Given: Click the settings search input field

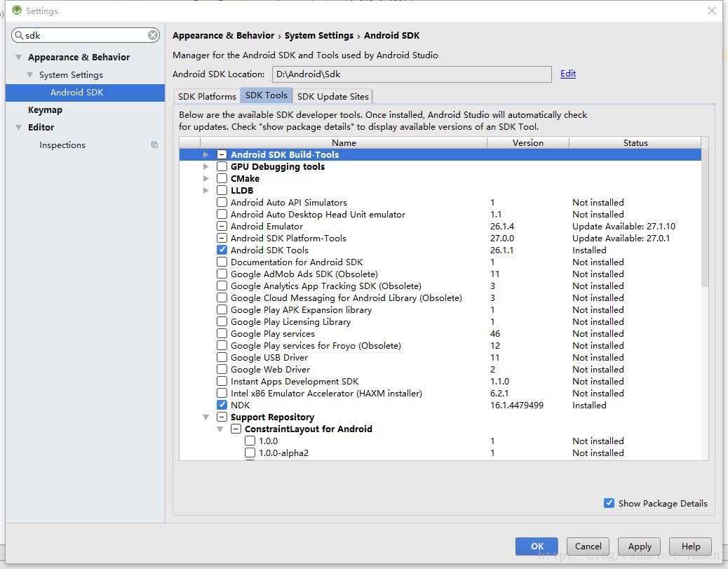Looking at the screenshot, I should point(86,35).
